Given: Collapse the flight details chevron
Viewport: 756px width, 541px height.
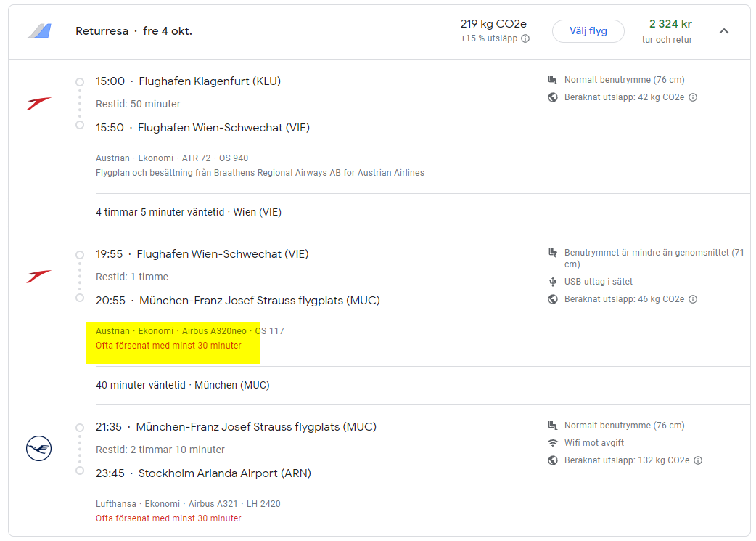Looking at the screenshot, I should coord(723,31).
